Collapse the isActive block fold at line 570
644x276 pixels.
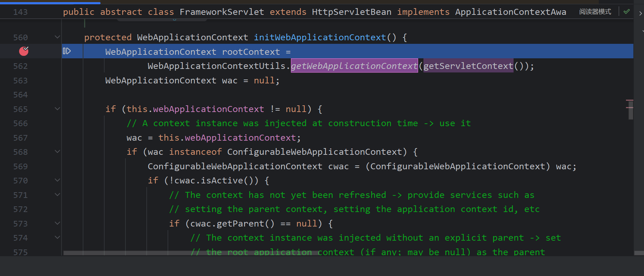57,180
